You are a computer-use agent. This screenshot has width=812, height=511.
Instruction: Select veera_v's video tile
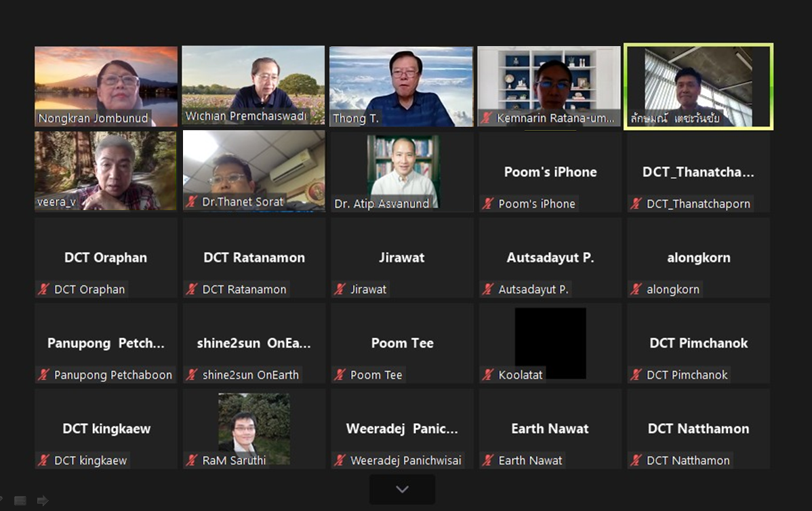[106, 171]
